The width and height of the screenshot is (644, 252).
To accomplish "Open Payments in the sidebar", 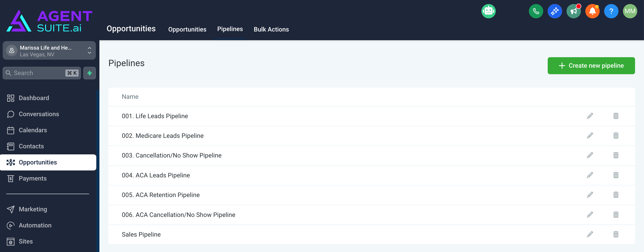I will [32, 178].
